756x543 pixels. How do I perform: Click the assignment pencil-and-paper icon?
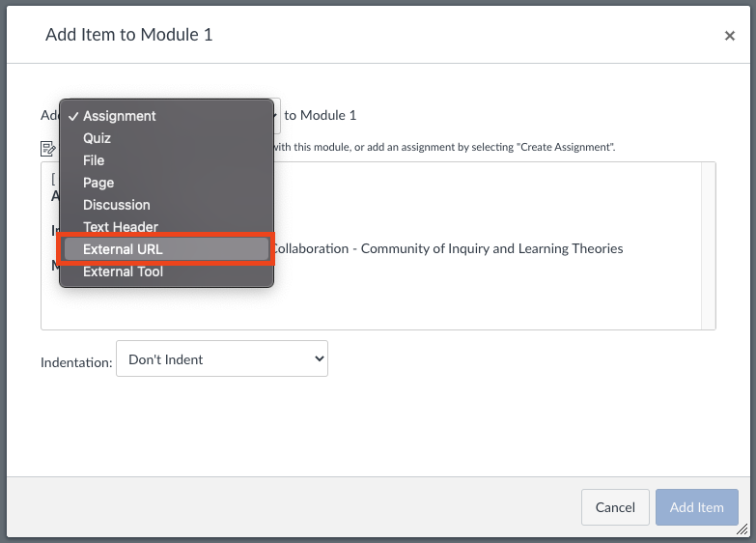coord(47,149)
